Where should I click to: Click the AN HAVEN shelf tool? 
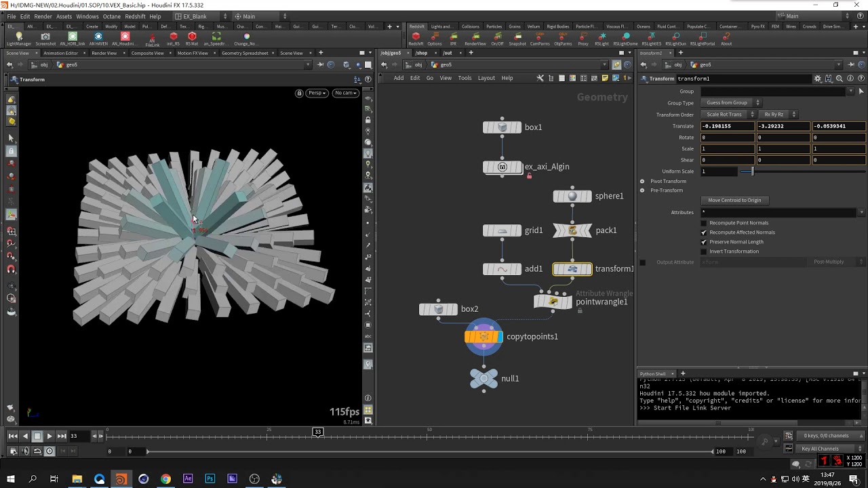(x=98, y=38)
